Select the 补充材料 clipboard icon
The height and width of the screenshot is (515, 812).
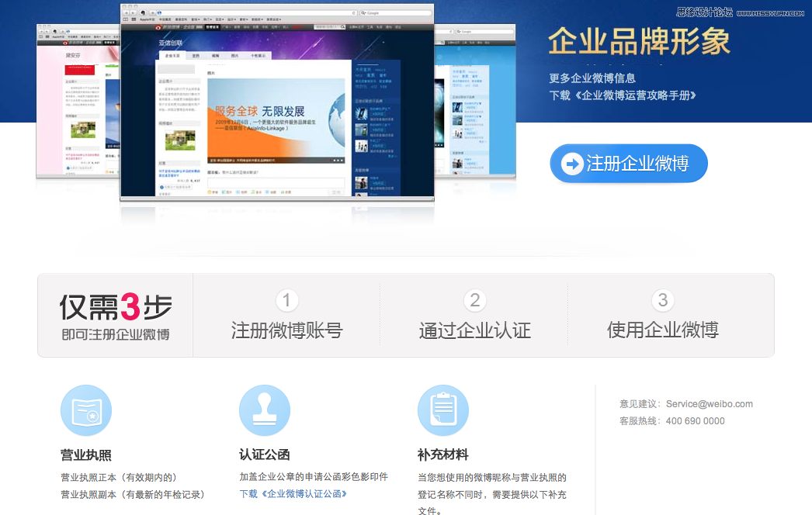pyautogui.click(x=442, y=410)
